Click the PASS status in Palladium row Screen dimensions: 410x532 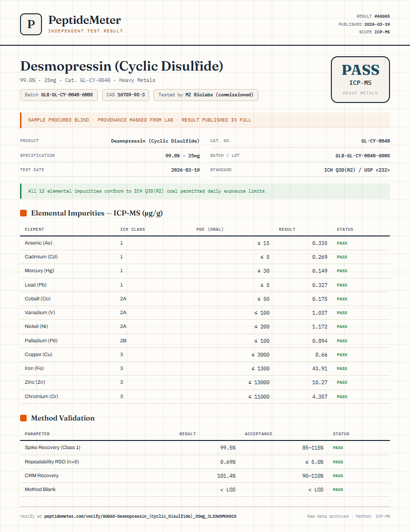pyautogui.click(x=342, y=341)
